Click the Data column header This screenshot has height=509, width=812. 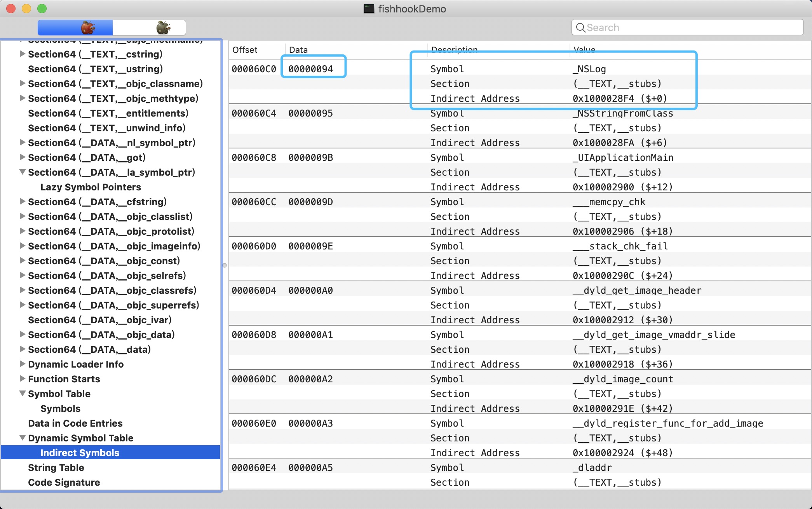pyautogui.click(x=298, y=50)
